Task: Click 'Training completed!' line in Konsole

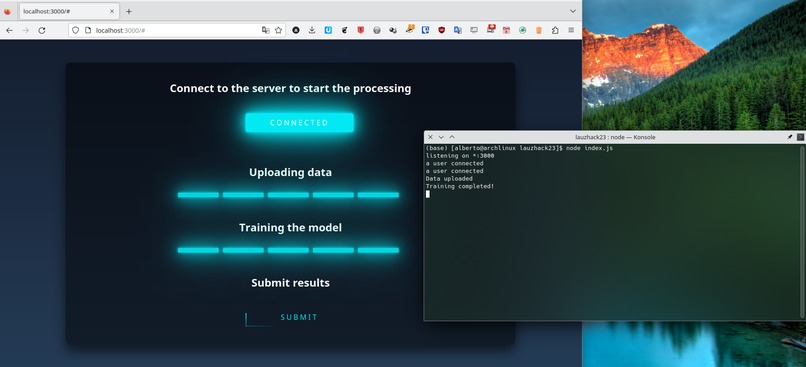Action: pyautogui.click(x=460, y=186)
